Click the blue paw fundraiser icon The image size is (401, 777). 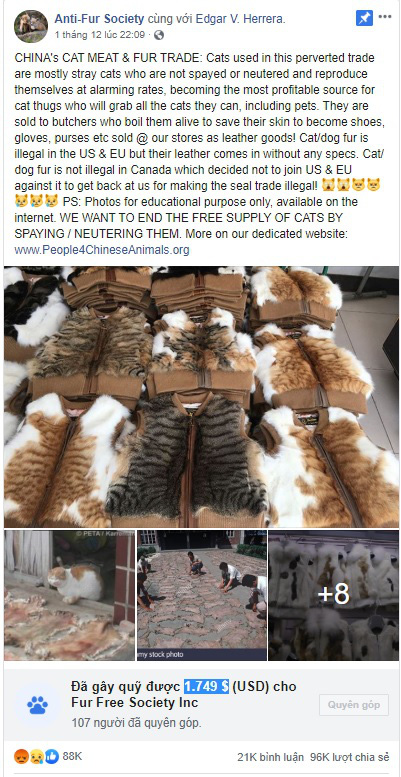(x=38, y=704)
